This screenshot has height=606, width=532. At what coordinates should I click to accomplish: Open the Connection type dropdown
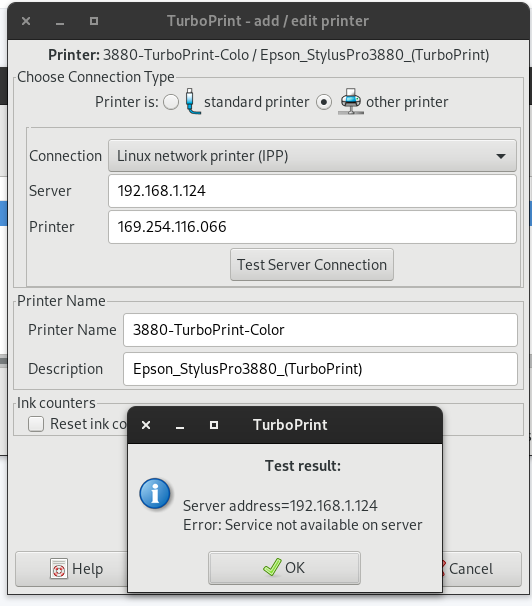312,156
